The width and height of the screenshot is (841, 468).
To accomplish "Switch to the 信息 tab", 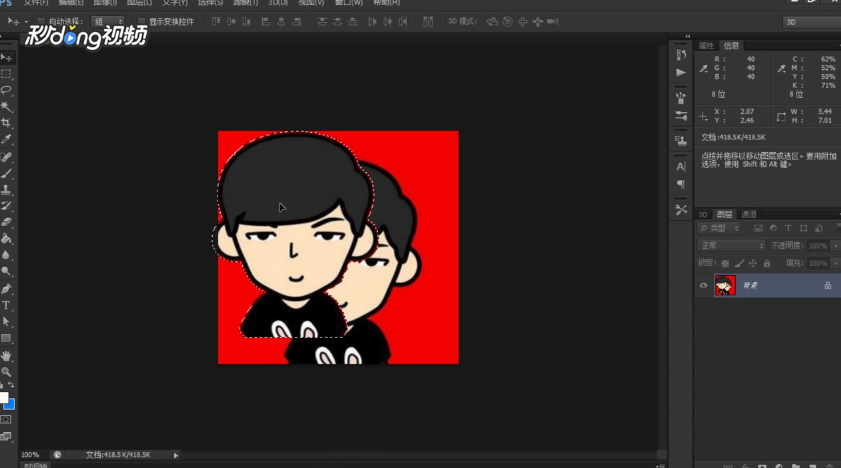I will 731,46.
